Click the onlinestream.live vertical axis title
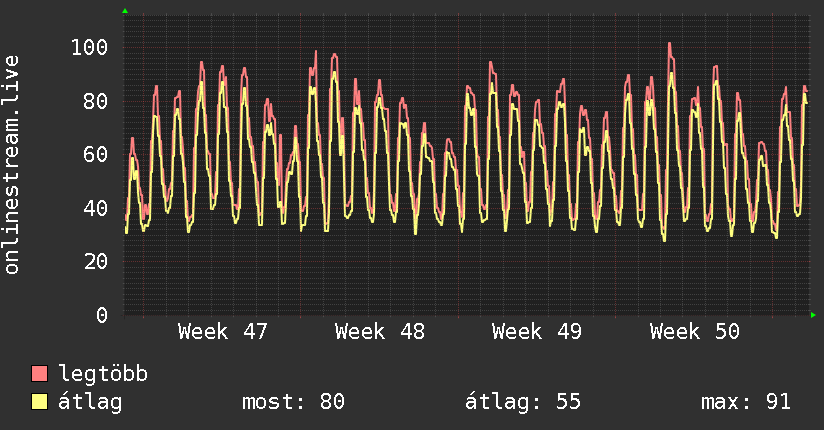The image size is (824, 430). [x=12, y=165]
